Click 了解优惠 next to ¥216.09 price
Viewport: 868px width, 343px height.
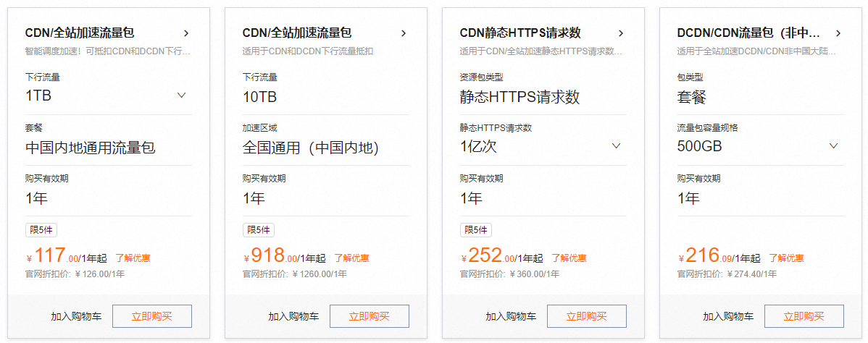[786, 258]
